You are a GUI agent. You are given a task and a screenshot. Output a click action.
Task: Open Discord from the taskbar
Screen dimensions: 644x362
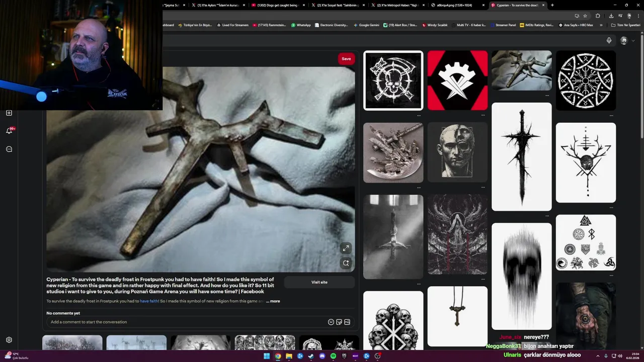coord(322,356)
